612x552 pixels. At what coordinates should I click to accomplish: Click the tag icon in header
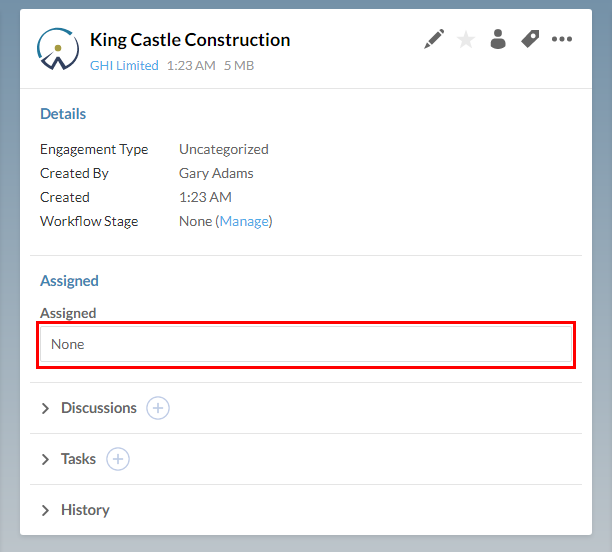[x=530, y=39]
